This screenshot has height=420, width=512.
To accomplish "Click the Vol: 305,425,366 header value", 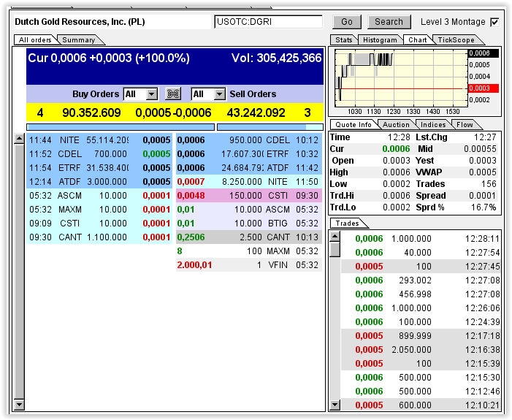I will [x=277, y=58].
